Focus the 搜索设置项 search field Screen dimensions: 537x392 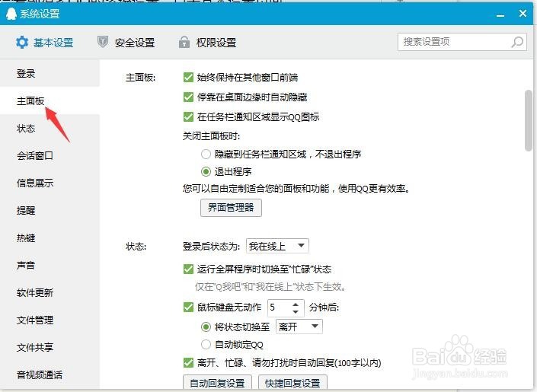(462, 42)
